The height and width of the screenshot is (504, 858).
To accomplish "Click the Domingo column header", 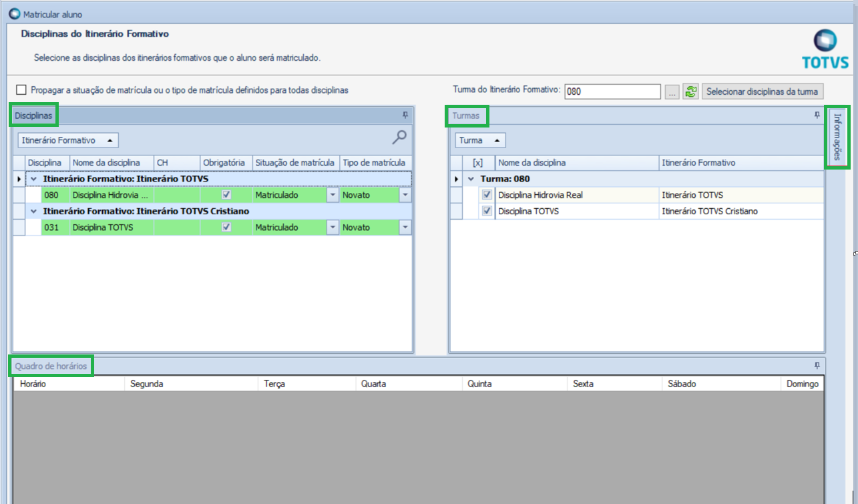I will (x=803, y=384).
